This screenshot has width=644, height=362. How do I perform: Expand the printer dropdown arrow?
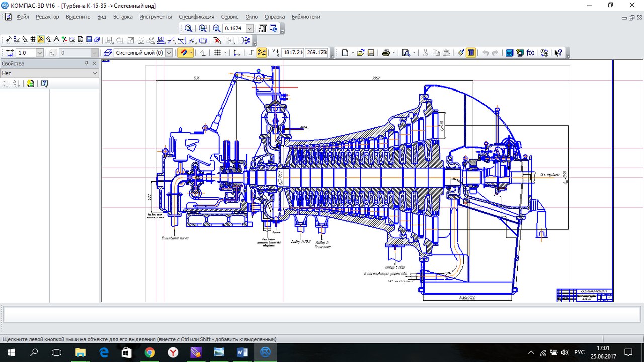tap(394, 53)
